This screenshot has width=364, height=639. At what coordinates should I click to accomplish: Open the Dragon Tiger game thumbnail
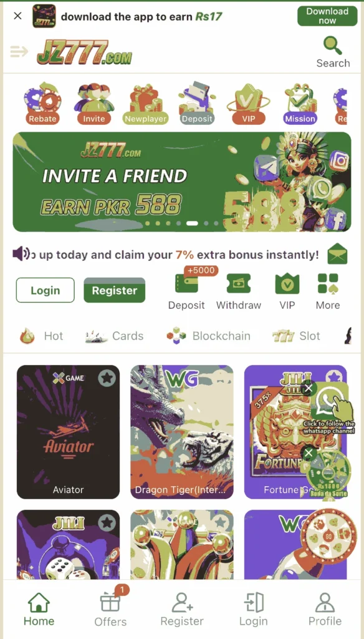point(182,432)
